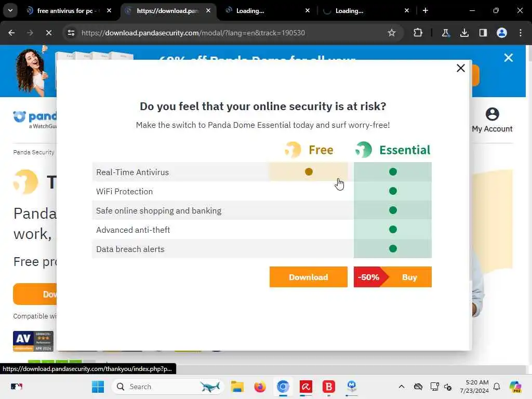This screenshot has width=532, height=399.
Task: Open the site information icon
Action: tap(71, 33)
